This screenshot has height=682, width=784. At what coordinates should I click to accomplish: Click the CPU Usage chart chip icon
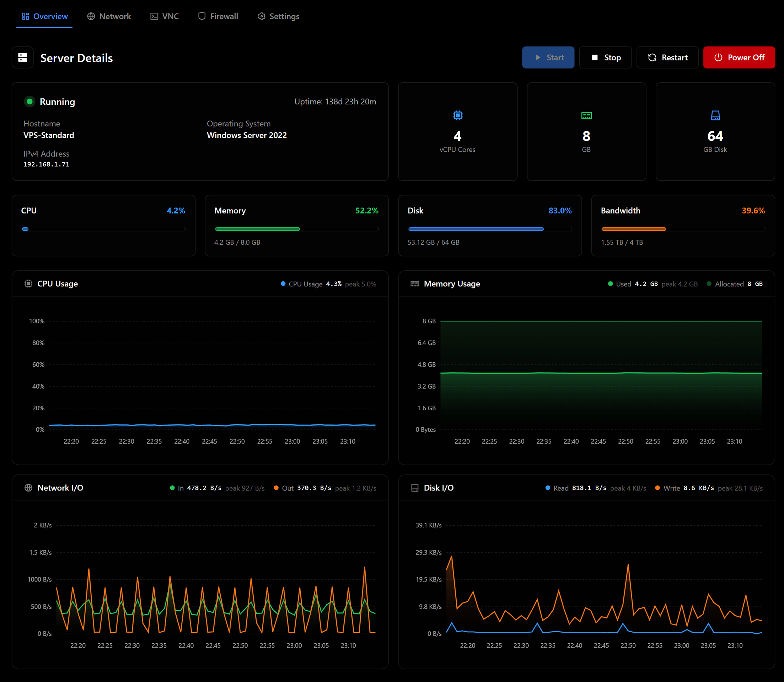pos(28,283)
